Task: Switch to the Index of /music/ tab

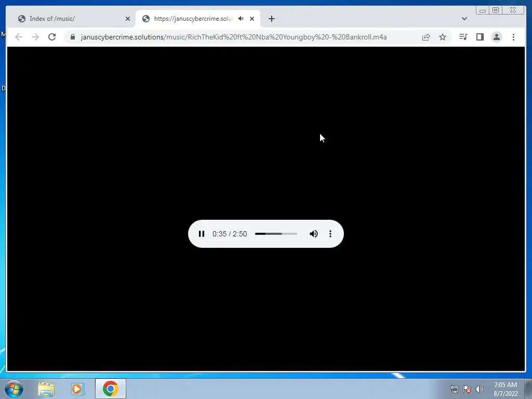Action: click(x=73, y=19)
